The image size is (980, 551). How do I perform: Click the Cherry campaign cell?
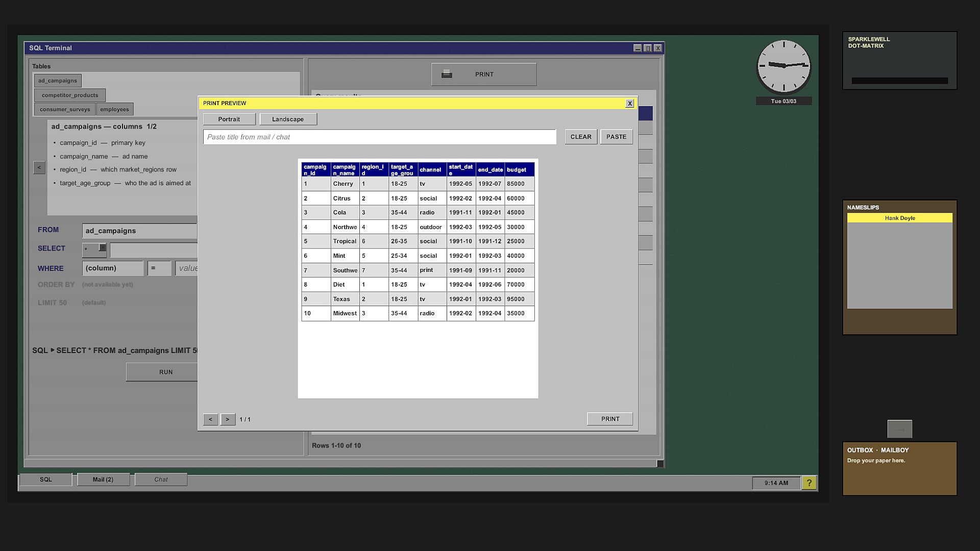click(x=345, y=184)
